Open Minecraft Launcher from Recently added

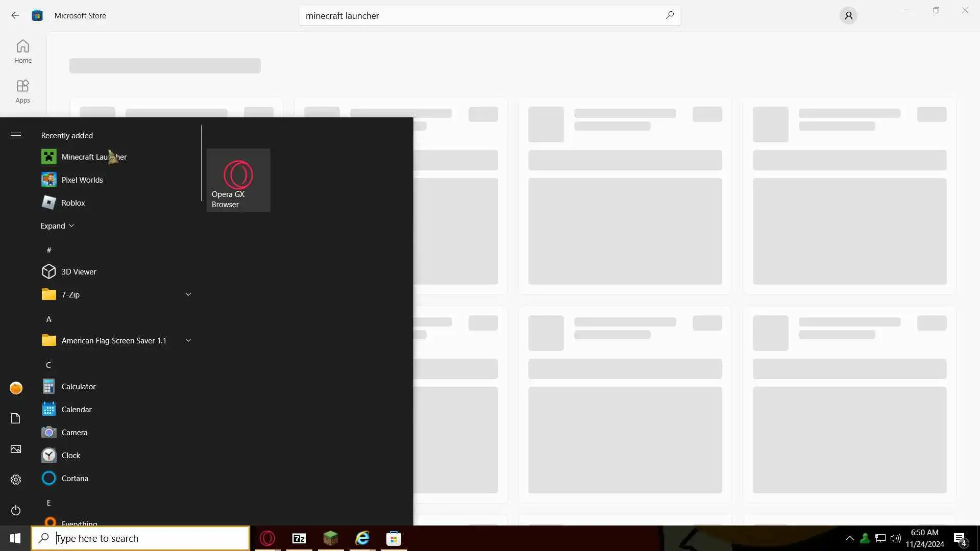(x=84, y=157)
